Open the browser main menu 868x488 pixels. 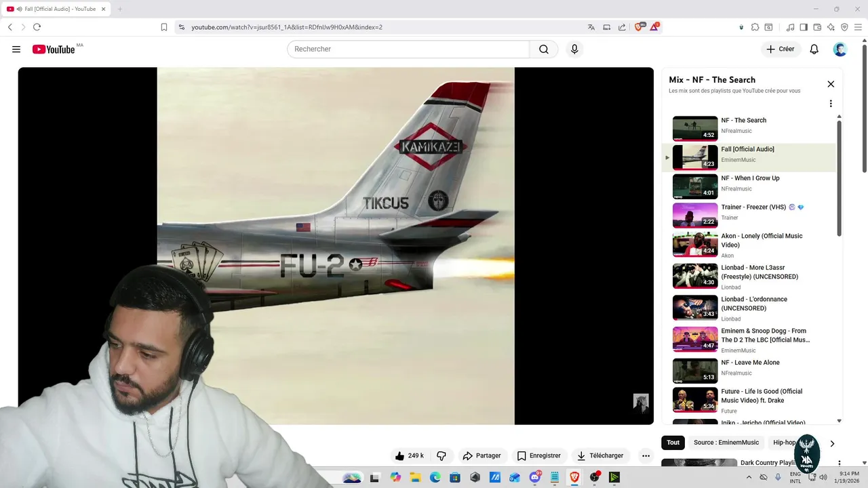858,27
